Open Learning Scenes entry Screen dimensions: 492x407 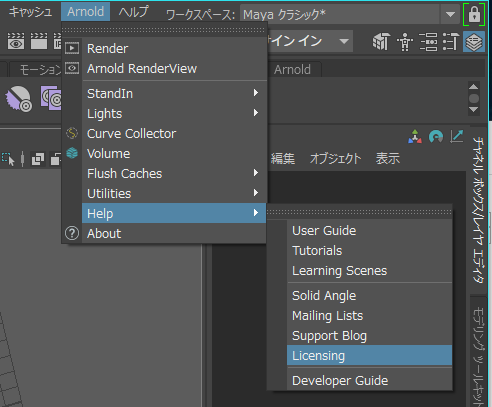[x=369, y=271]
